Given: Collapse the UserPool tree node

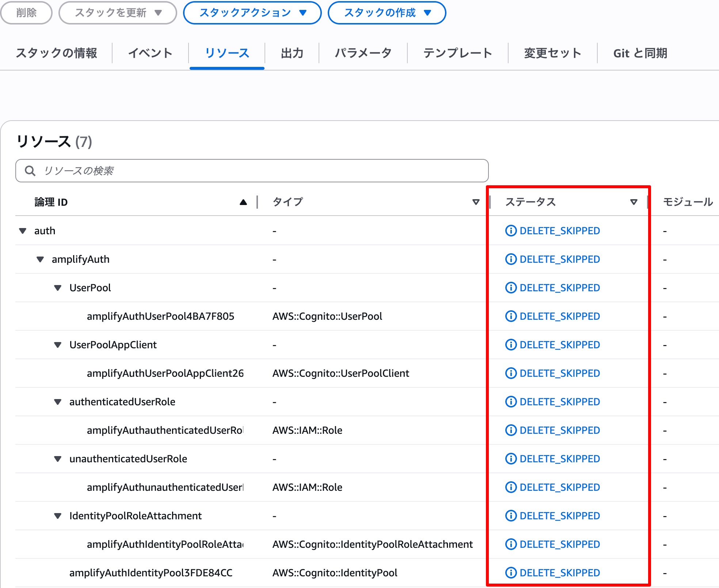Looking at the screenshot, I should click(x=58, y=288).
